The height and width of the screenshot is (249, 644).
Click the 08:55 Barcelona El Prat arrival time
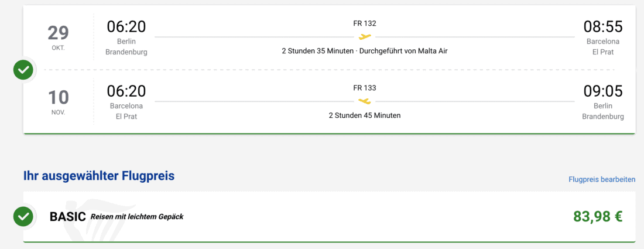[x=603, y=27]
